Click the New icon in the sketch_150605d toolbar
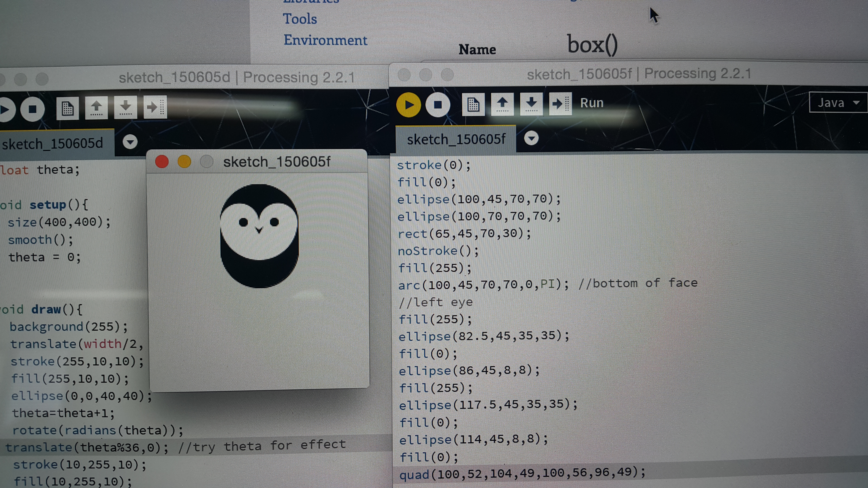This screenshot has width=868, height=488. [67, 108]
